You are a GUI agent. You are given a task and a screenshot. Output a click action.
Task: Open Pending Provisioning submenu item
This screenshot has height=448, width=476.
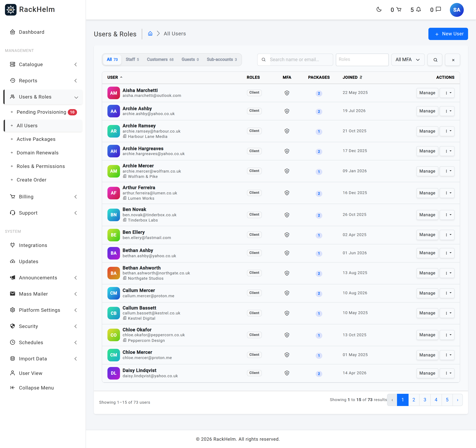[43, 112]
